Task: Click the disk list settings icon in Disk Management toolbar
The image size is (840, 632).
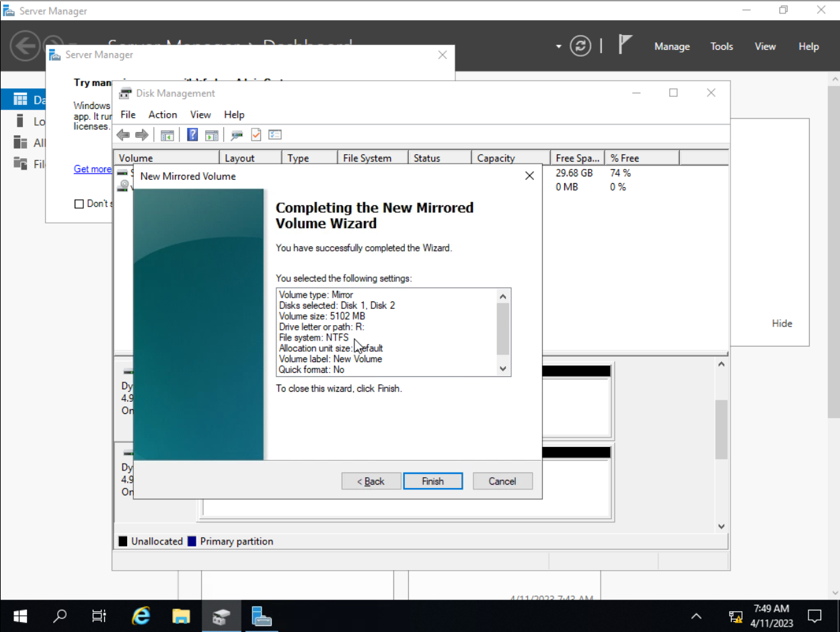Action: click(275, 135)
